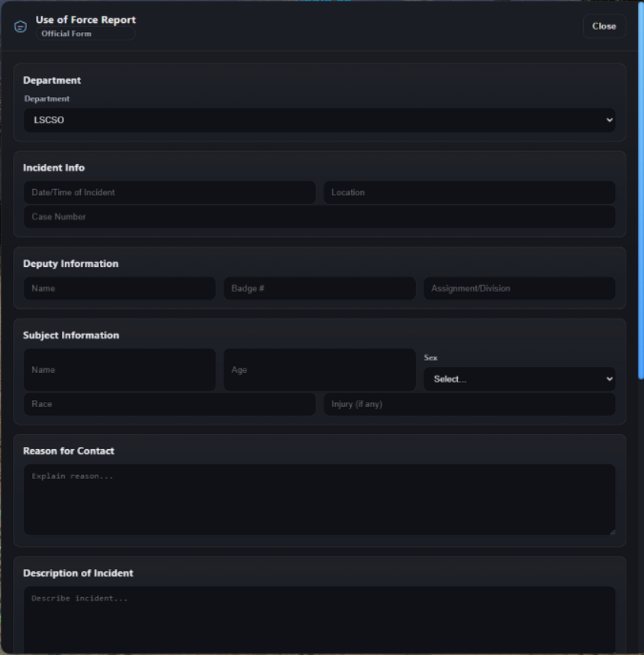Click the Date/Time of Incident field

[x=169, y=192]
